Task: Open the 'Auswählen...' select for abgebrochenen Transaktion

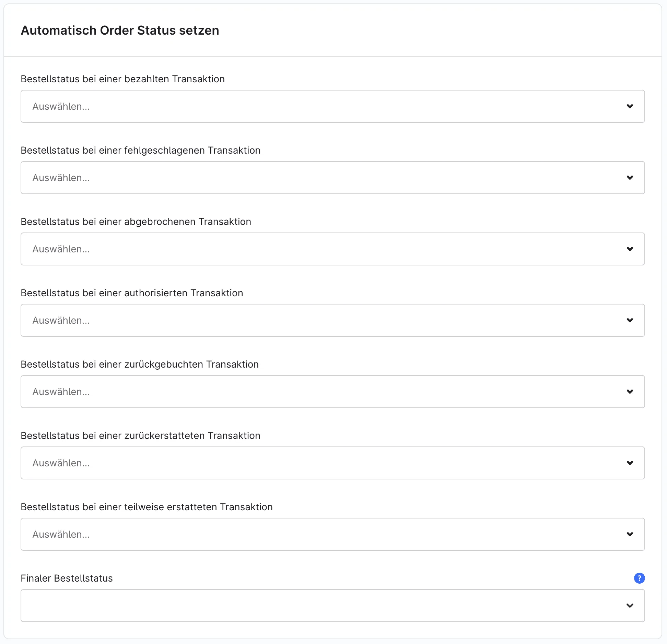Action: 332,249
